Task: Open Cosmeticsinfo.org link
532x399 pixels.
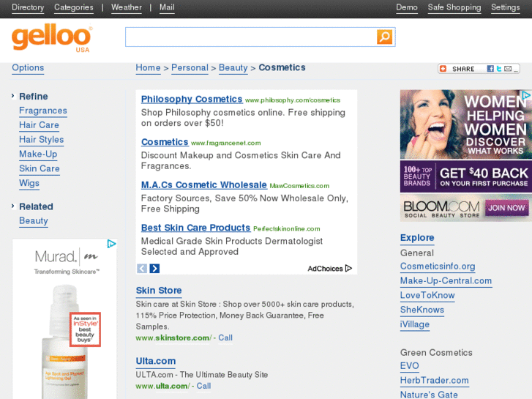Action: click(x=438, y=266)
